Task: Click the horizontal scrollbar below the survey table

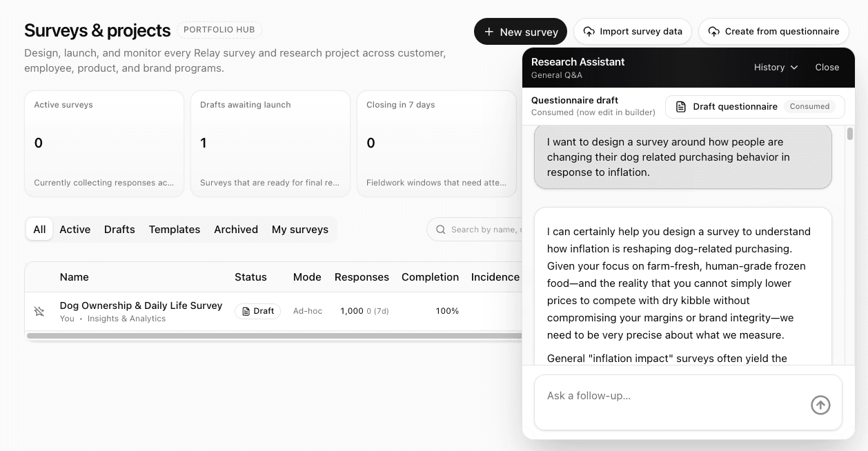Action: [276, 336]
